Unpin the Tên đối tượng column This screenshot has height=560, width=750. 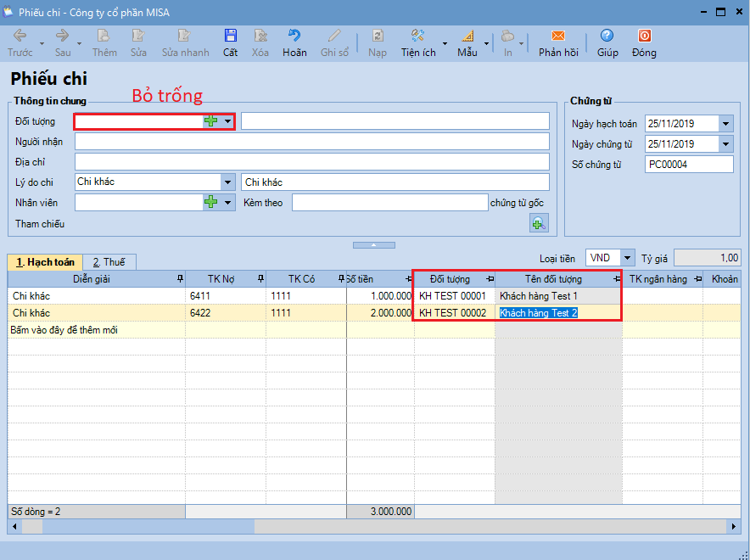pos(617,279)
